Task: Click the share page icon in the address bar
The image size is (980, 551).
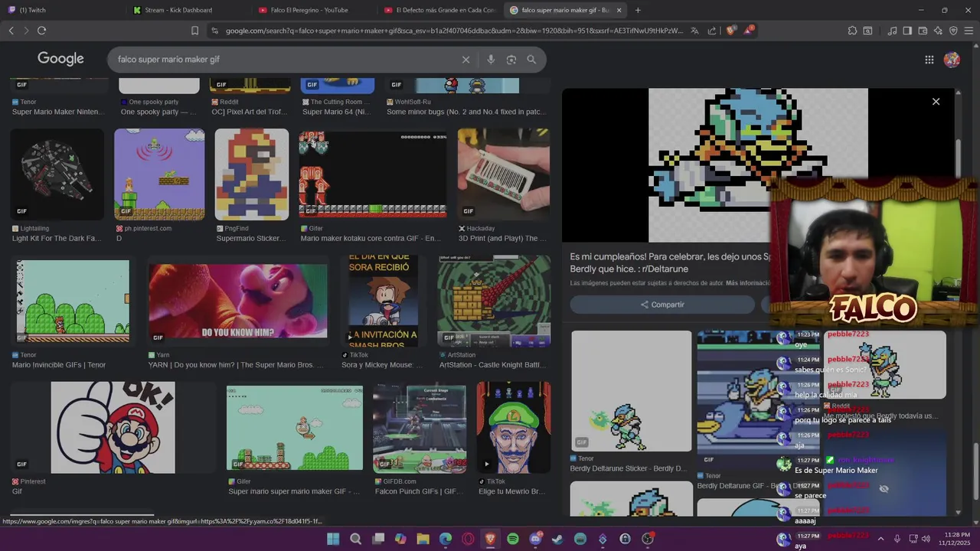Action: pyautogui.click(x=712, y=31)
